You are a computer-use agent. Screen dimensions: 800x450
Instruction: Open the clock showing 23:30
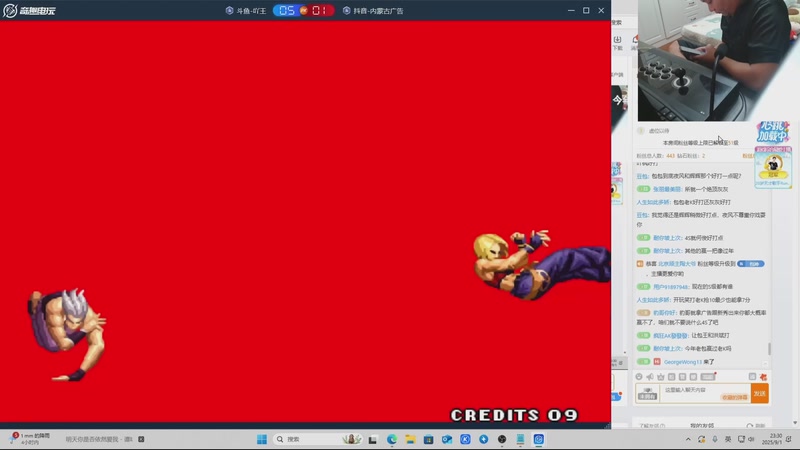[x=771, y=439]
